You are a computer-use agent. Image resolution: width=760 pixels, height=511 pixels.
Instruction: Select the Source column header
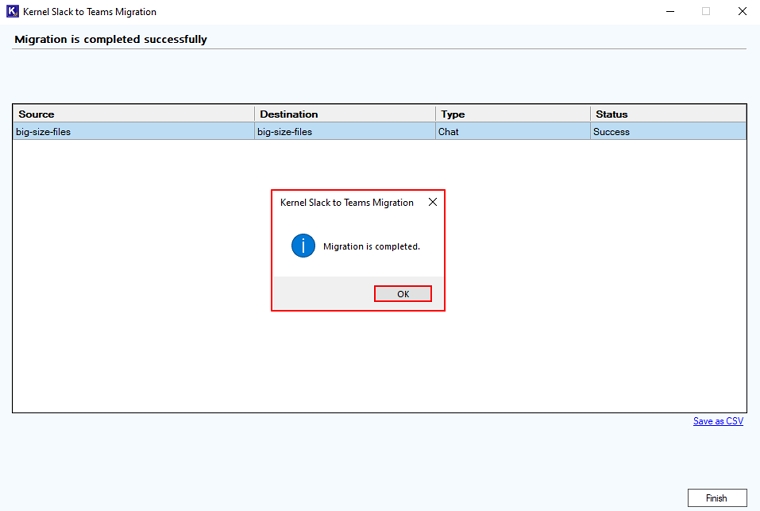coord(134,114)
